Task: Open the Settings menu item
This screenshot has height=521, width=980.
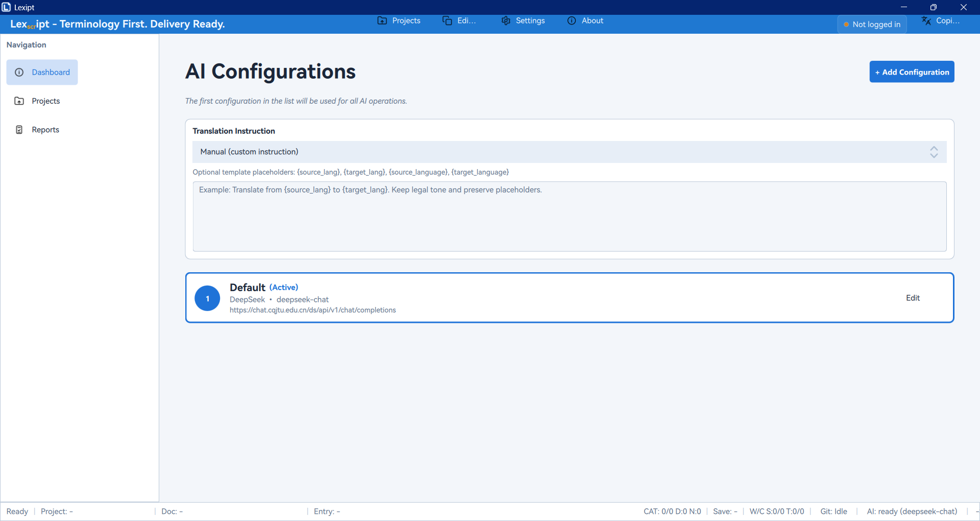Action: [530, 21]
